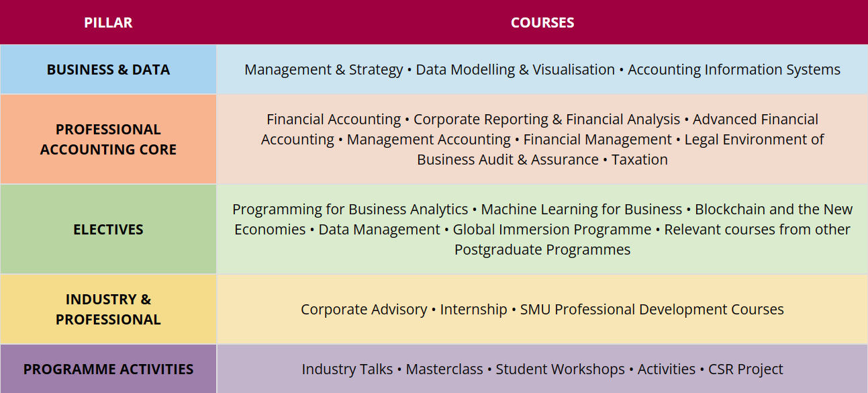Viewport: 868px width, 393px height.
Task: Select Programming for Business Analytics elective
Action: click(350, 209)
